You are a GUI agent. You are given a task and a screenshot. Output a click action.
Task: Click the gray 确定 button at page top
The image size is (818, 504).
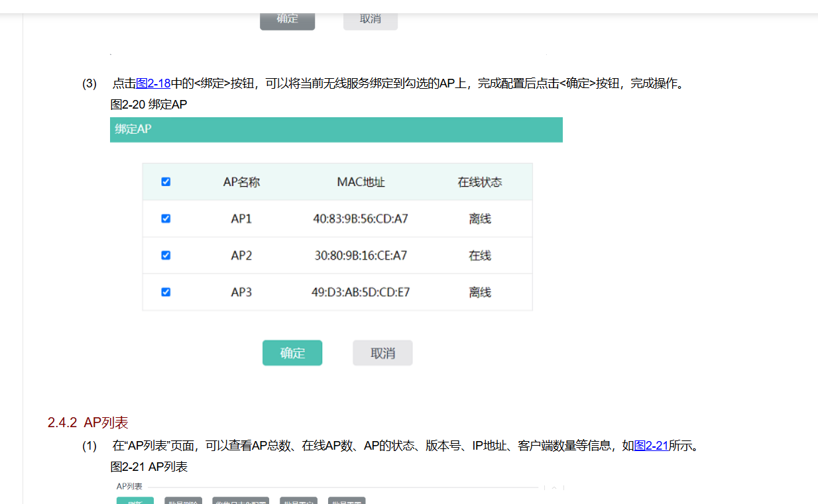click(x=287, y=19)
